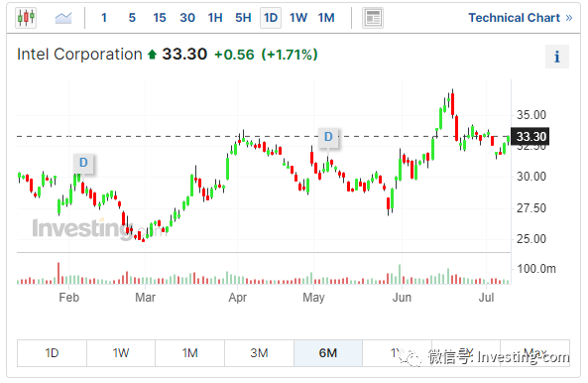Image resolution: width=588 pixels, height=383 pixels.
Task: Open the Technical Chart link
Action: tap(521, 18)
